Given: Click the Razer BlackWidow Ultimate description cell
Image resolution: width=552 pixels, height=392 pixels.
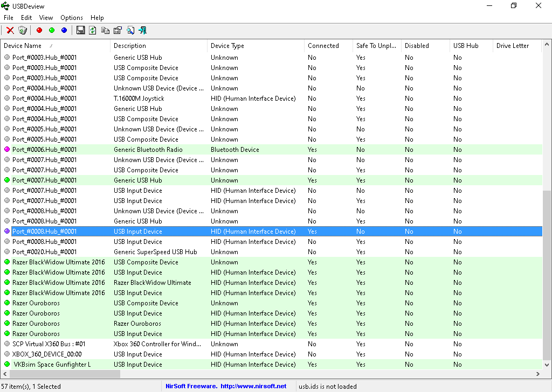Looking at the screenshot, I should click(x=153, y=283).
